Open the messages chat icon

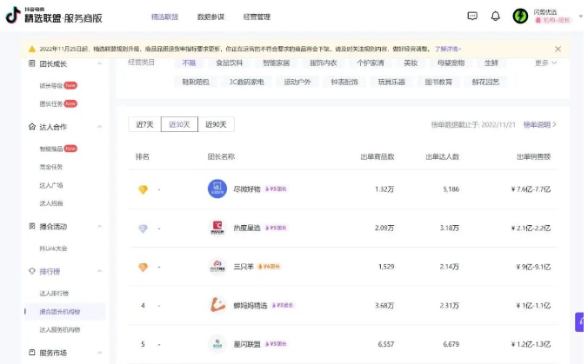pos(472,16)
